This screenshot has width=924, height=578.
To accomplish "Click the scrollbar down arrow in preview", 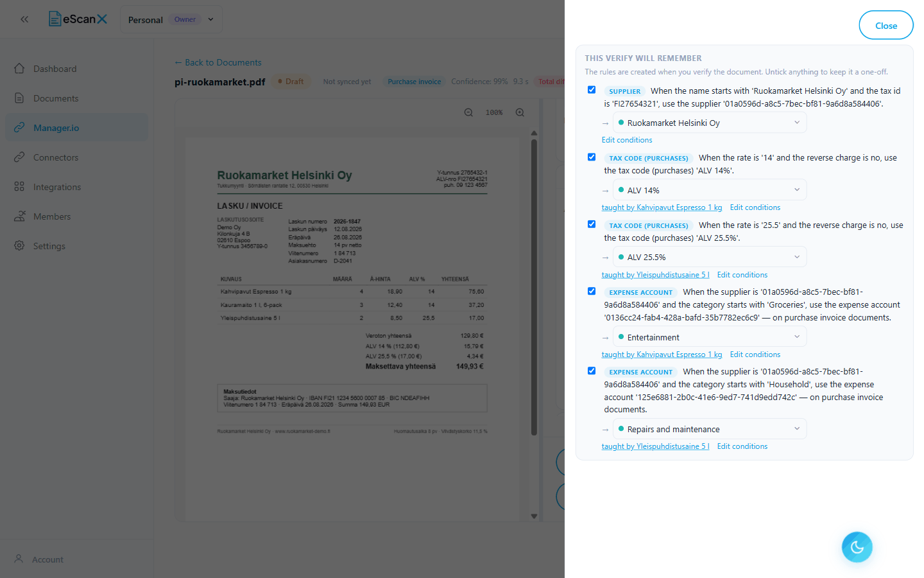I will [534, 516].
